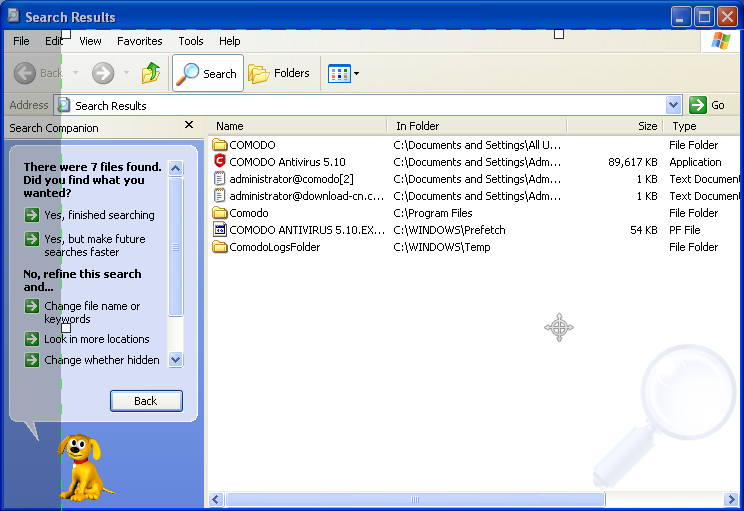
Task: Click horizontal scrollbar left arrow
Action: (x=216, y=499)
